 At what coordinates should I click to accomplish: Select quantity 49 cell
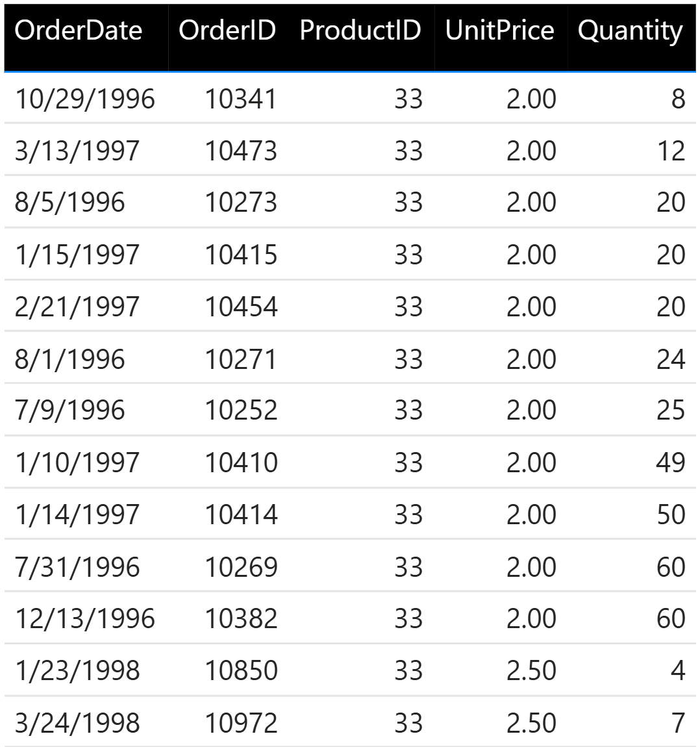(671, 462)
